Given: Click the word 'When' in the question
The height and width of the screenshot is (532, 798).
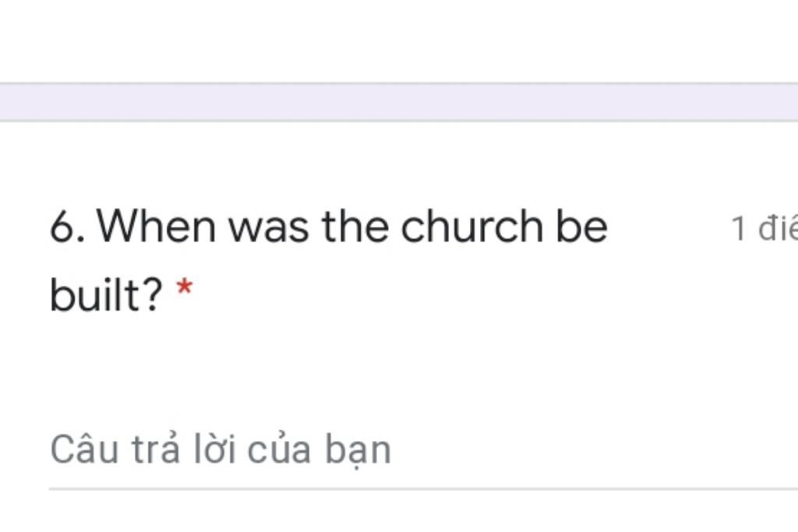Looking at the screenshot, I should click(156, 227).
